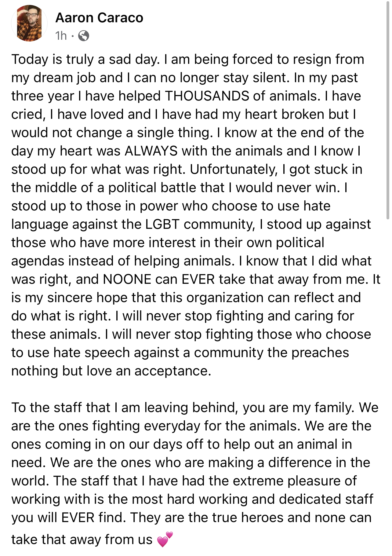392x556 pixels.
Task: Click the opening sentence "Today is truly a sad day"
Action: (85, 59)
